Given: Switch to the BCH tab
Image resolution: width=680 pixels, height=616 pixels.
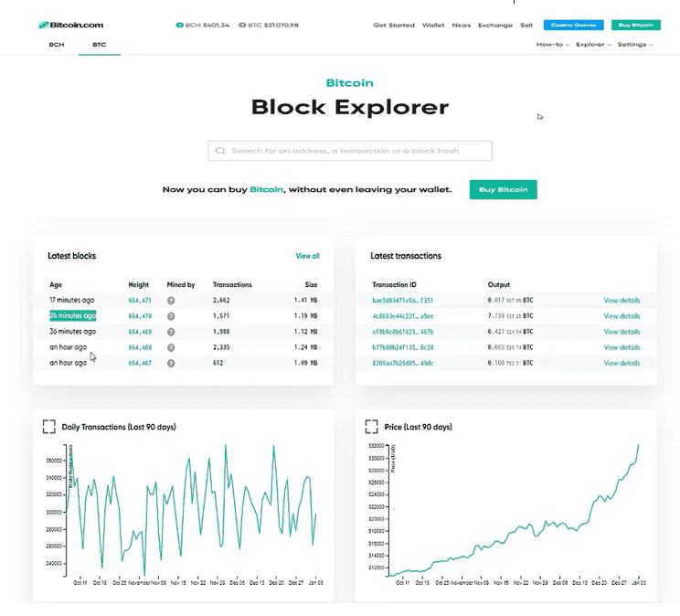Looking at the screenshot, I should click(x=57, y=44).
